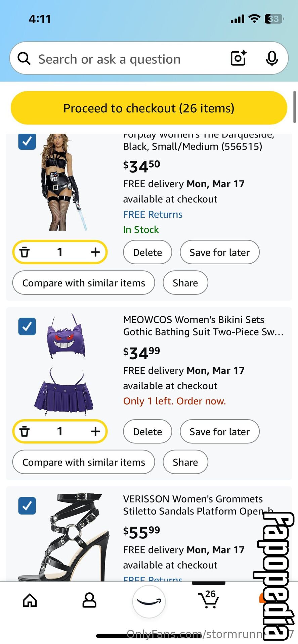Viewport: 298px width, 644px height.
Task: Tap the microphone voice search icon
Action: [272, 58]
